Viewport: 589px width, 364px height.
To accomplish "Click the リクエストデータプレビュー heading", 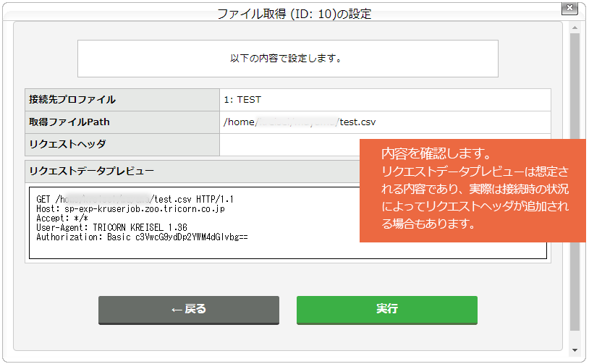I will coord(92,171).
